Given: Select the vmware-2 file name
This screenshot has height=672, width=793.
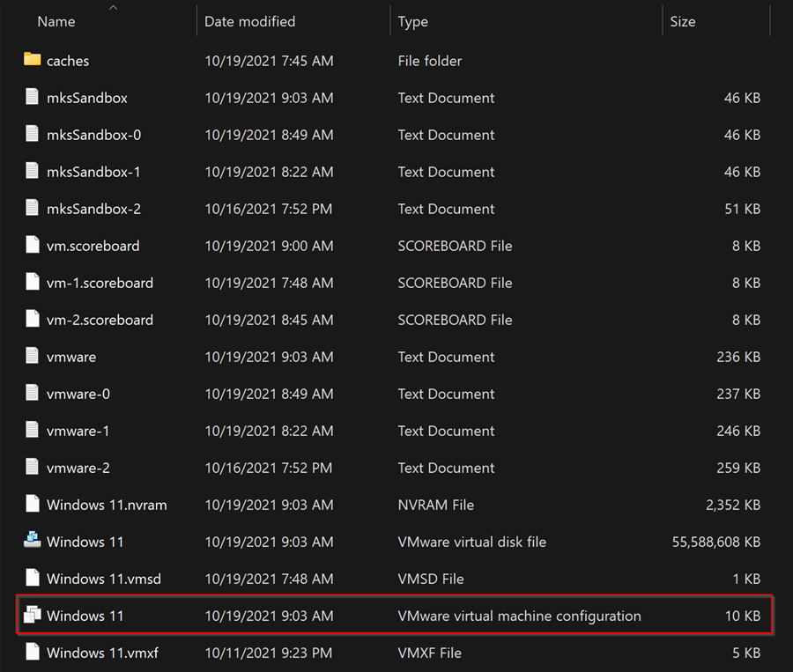Looking at the screenshot, I should (78, 468).
